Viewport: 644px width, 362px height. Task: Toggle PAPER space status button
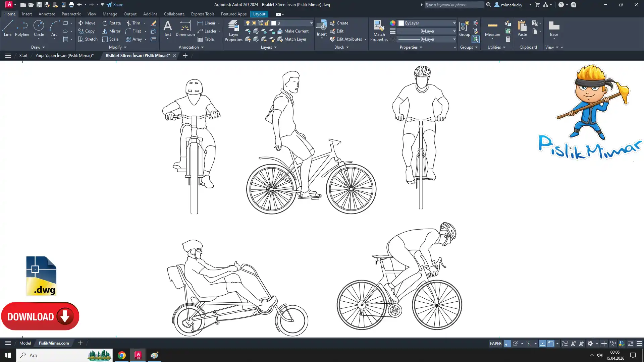point(495,344)
